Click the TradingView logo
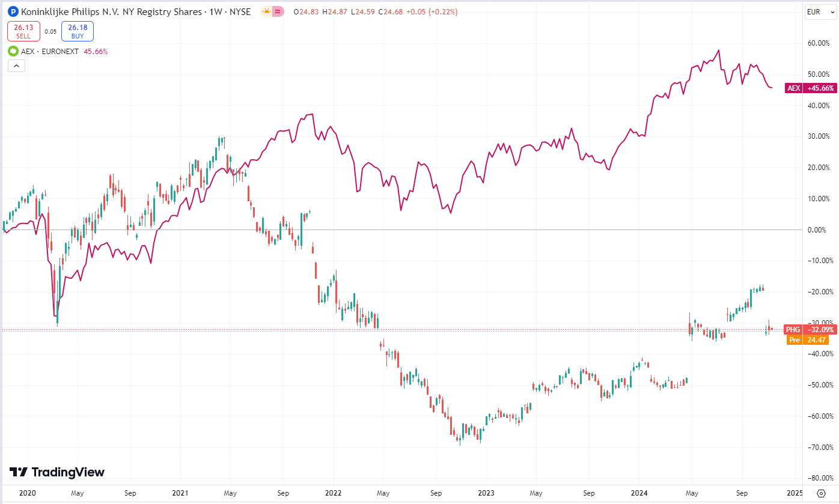839x504 pixels. pos(56,472)
